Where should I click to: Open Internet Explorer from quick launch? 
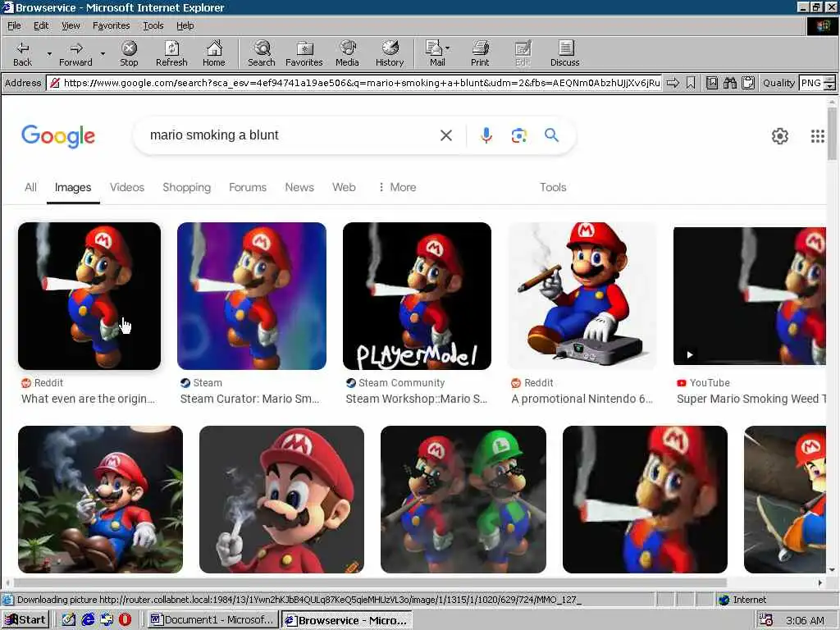(89, 620)
